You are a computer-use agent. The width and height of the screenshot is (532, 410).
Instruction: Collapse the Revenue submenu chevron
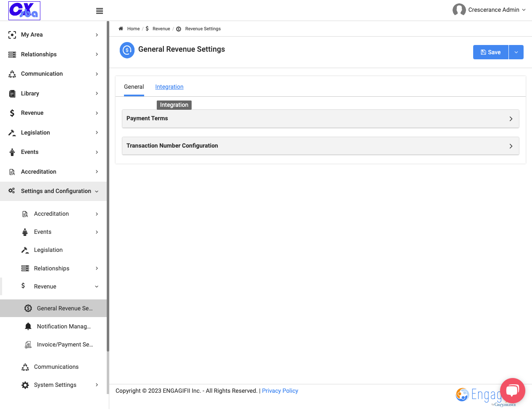[97, 286]
